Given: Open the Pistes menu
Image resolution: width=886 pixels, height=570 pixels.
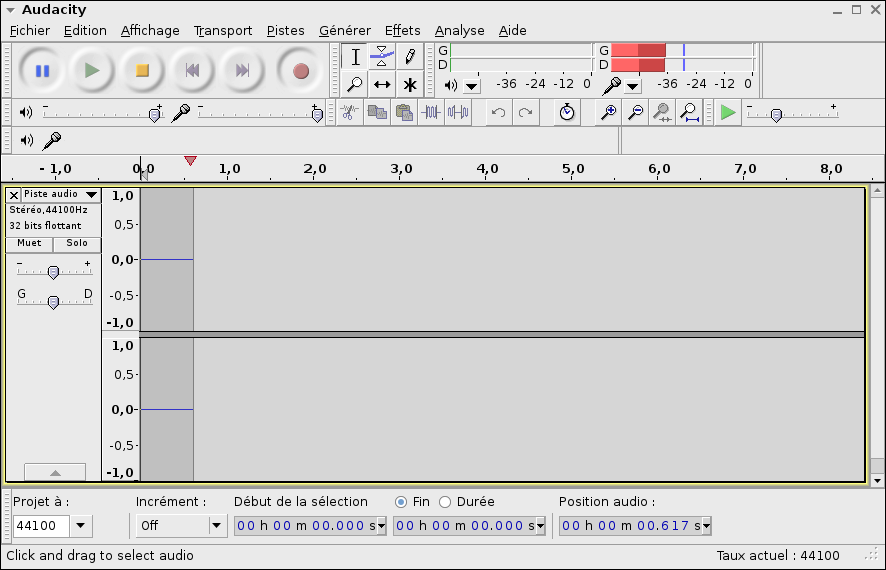Looking at the screenshot, I should [285, 31].
